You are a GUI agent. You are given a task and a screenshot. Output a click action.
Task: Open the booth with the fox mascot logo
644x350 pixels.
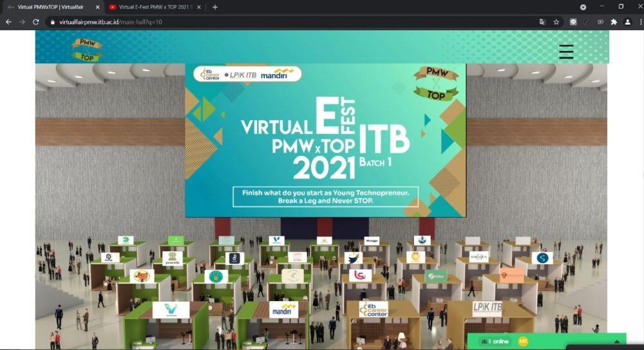142,276
